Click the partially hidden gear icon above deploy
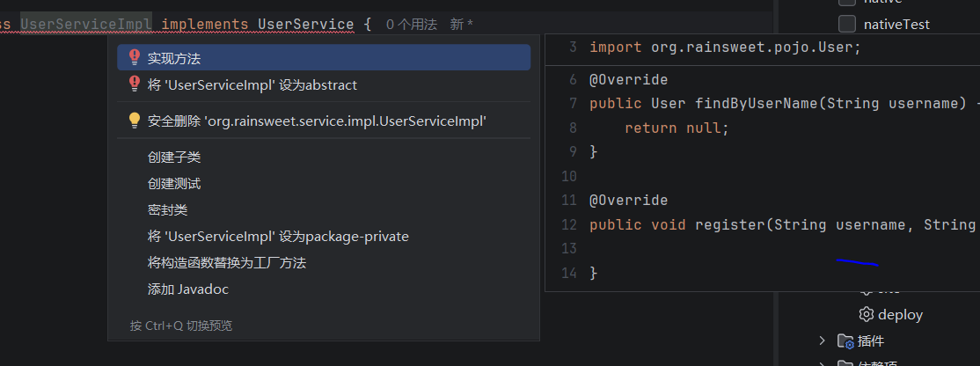Viewport: 980px width, 366px height. point(866,290)
